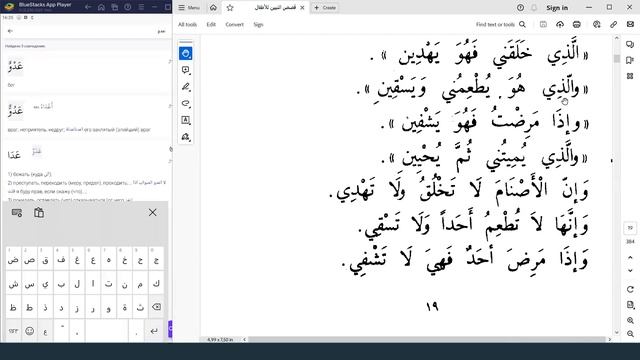Click the search magnifier in Acrobat
Viewport: 640px width, 360px height.
[x=522, y=24]
